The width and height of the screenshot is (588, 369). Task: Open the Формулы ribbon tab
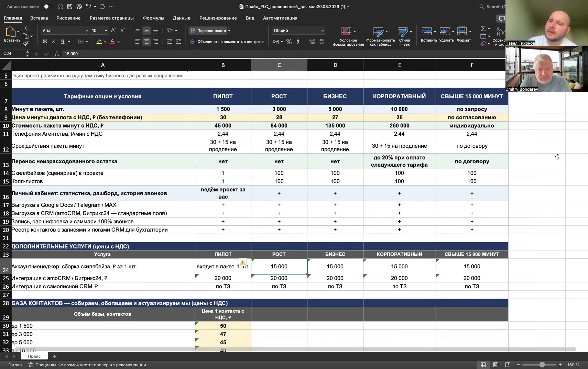tap(153, 18)
